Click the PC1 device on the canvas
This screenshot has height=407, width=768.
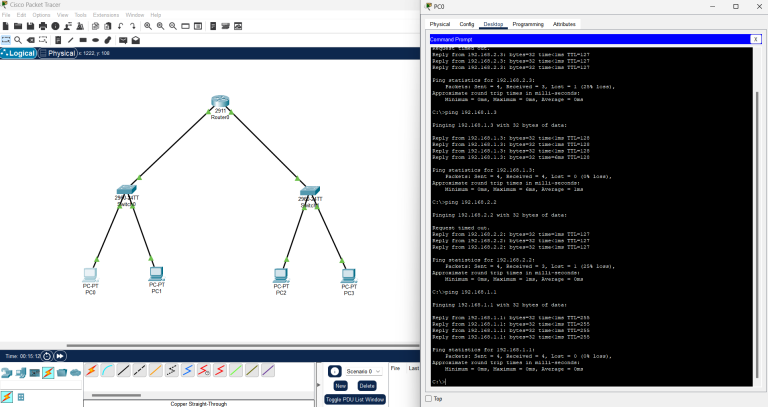pos(156,273)
